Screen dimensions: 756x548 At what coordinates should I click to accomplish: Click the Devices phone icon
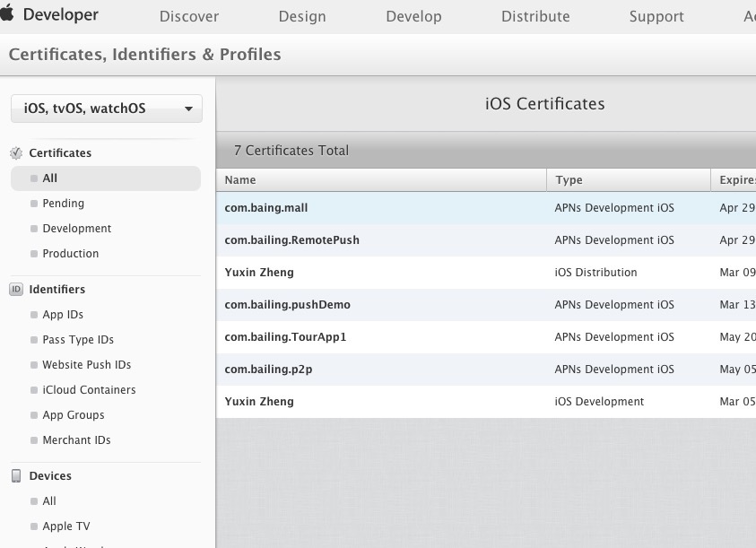coord(16,475)
